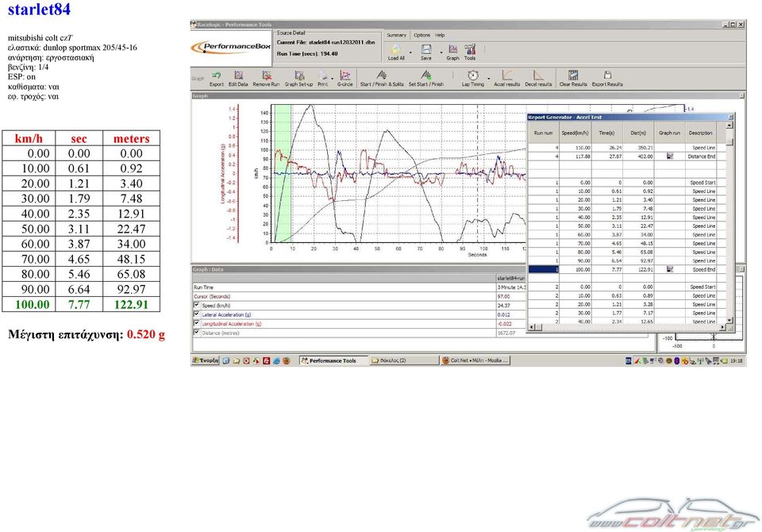Click graph run icon in Speed End row
Image resolution: width=762 pixels, height=532 pixels.
pos(670,269)
